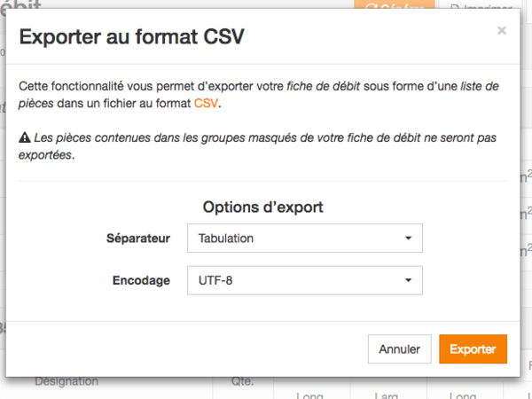Click the orange Exporter button
This screenshot has width=532, height=399.
point(473,349)
